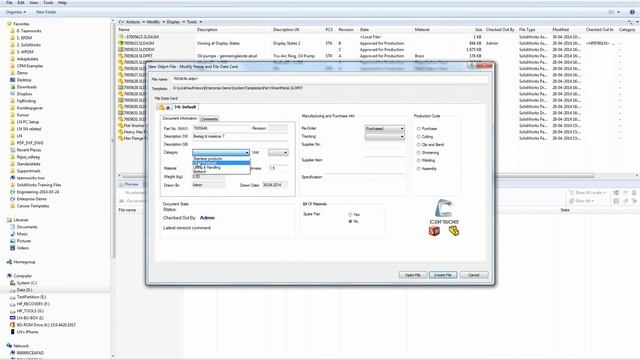Open the Category dropdown arrow
Viewport: 640px width, 360px height.
pyautogui.click(x=247, y=153)
